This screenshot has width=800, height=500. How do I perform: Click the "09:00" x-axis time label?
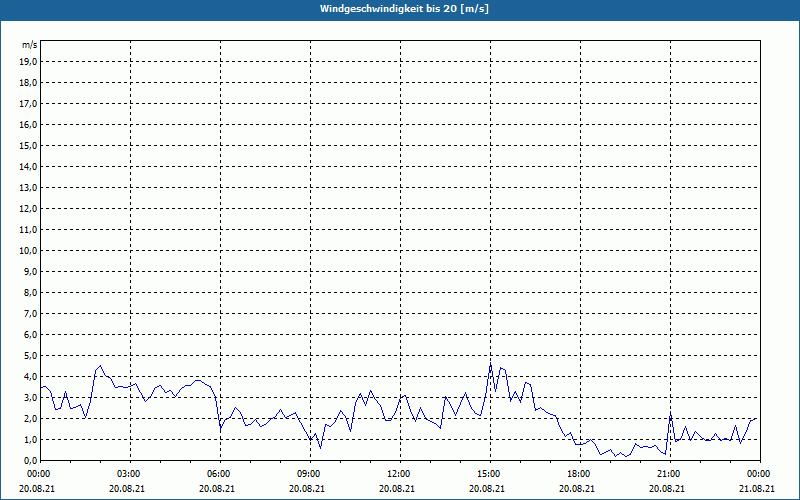coord(309,474)
